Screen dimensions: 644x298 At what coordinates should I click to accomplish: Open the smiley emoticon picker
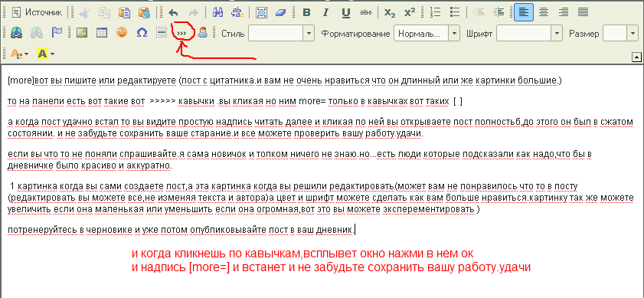(x=122, y=33)
